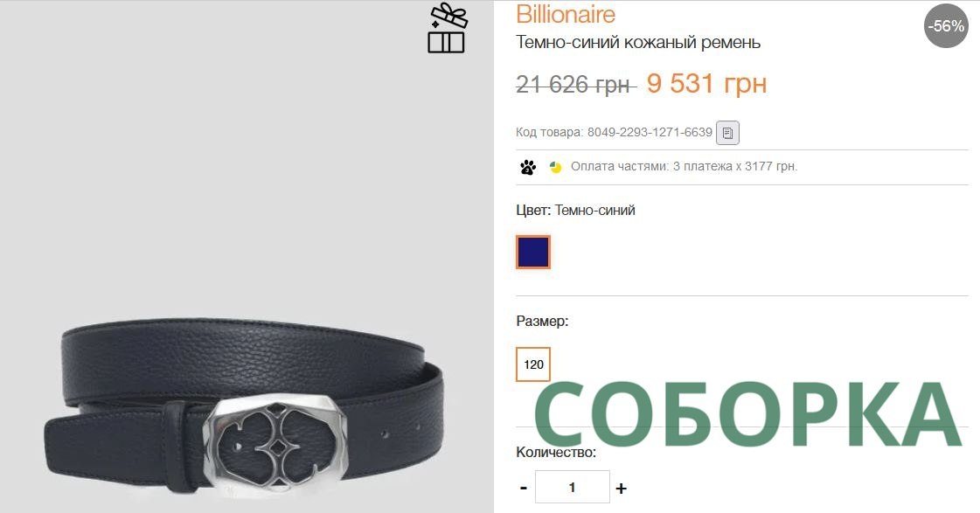Image resolution: width=980 pixels, height=513 pixels.
Task: Copy the product code with clipboard icon
Action: (727, 133)
